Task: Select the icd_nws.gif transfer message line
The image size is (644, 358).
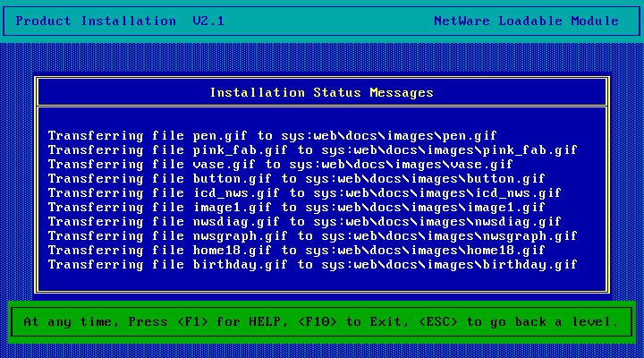Action: click(x=305, y=193)
